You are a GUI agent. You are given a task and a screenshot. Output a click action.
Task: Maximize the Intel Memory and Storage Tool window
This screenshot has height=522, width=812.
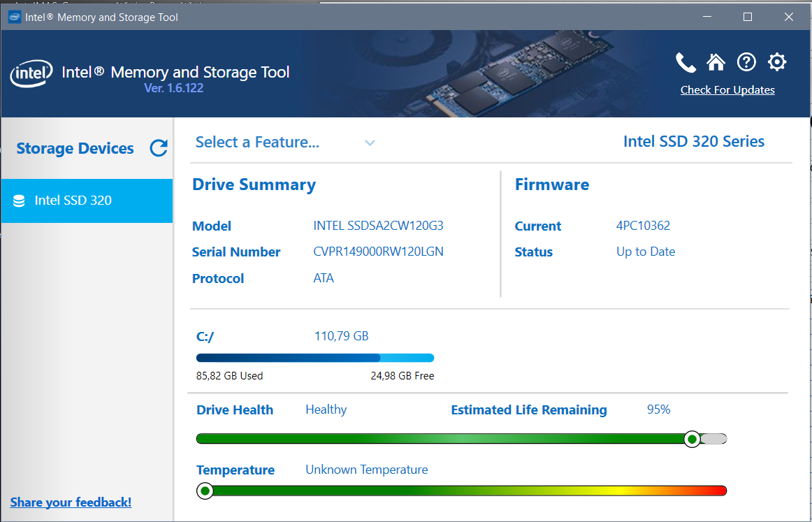pos(747,17)
